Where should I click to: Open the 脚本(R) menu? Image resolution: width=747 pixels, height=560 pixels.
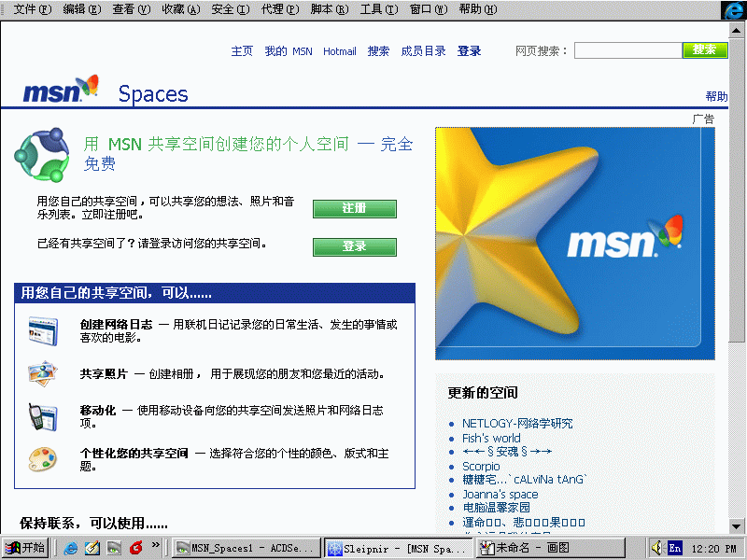click(330, 9)
